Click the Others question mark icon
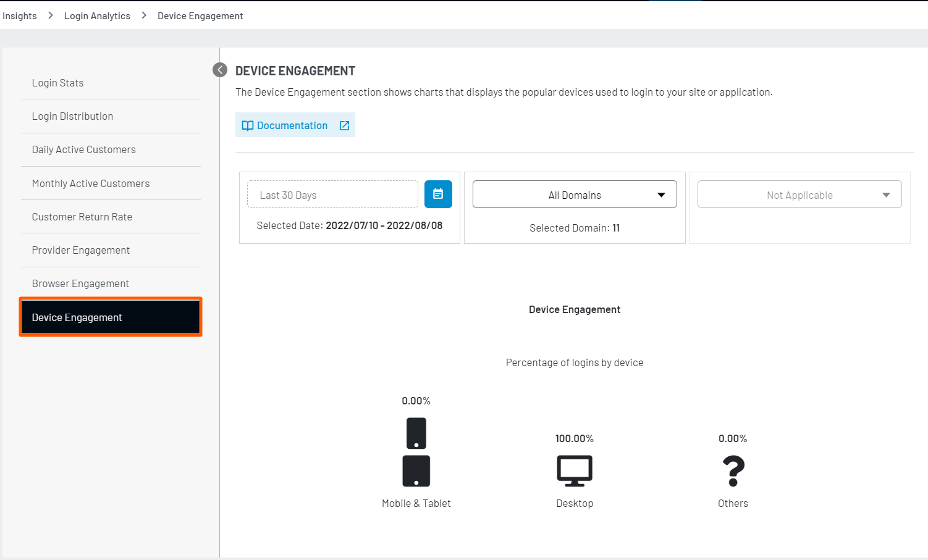928x560 pixels. [x=733, y=470]
